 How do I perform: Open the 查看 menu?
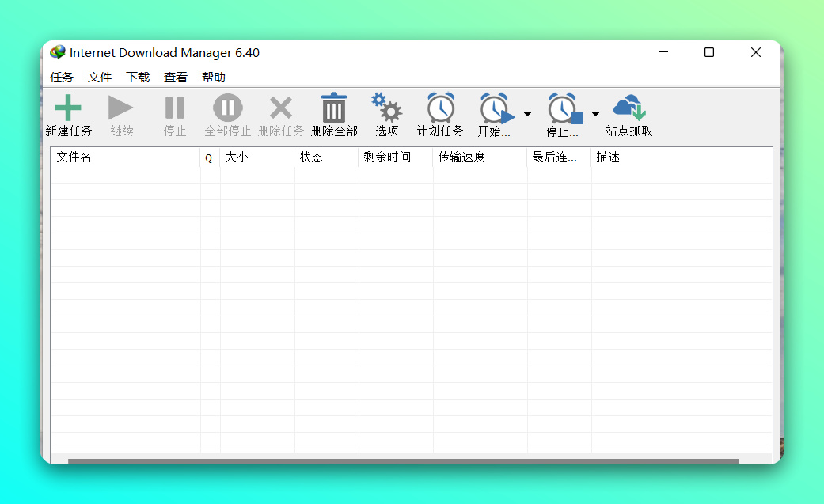pos(176,78)
